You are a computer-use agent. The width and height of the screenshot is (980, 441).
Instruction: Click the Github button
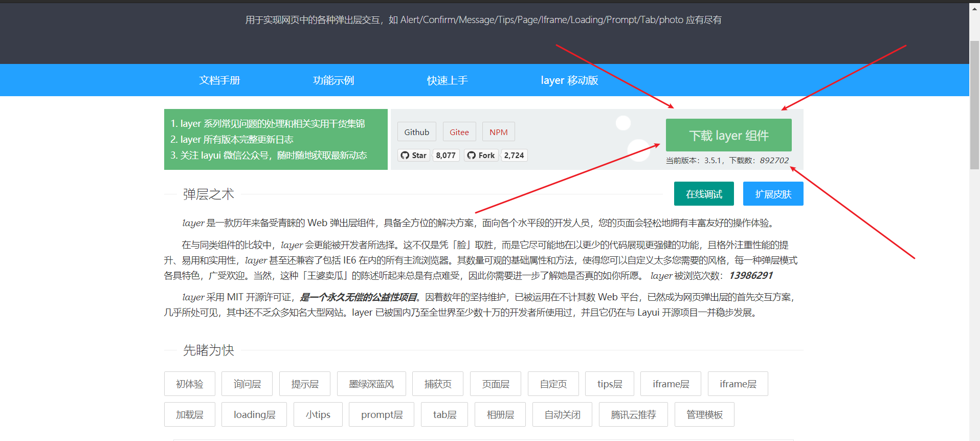click(x=417, y=132)
